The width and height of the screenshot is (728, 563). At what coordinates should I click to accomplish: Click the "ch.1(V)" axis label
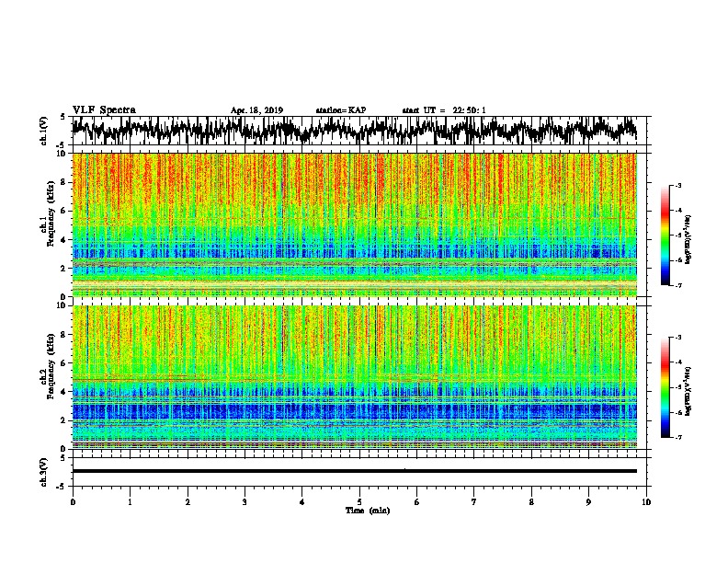tap(44, 131)
